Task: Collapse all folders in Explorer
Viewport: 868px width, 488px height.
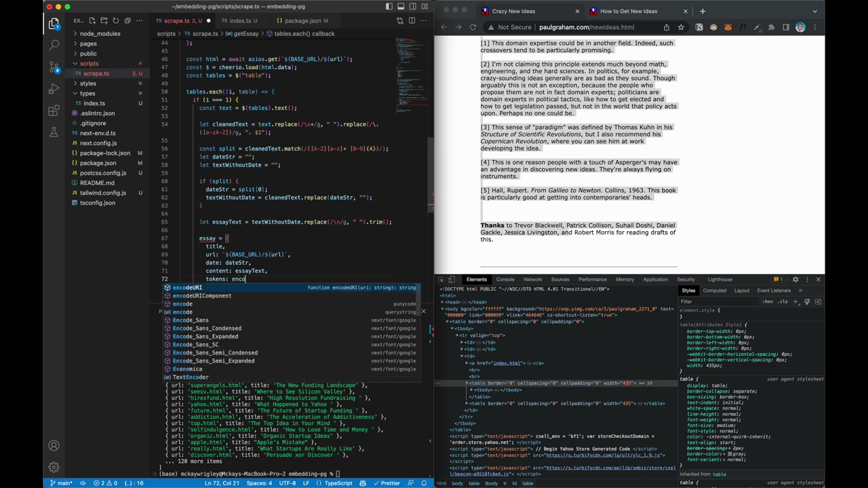Action: [x=127, y=21]
